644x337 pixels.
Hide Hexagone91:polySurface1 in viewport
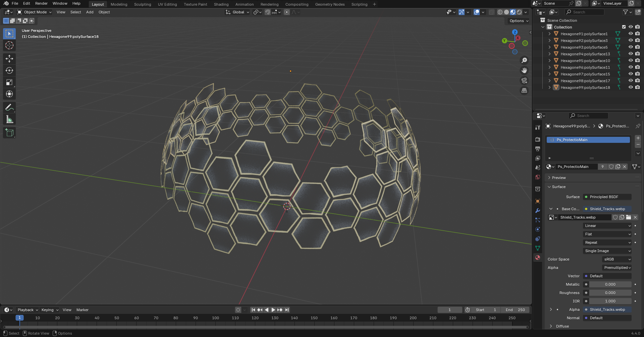(x=631, y=34)
